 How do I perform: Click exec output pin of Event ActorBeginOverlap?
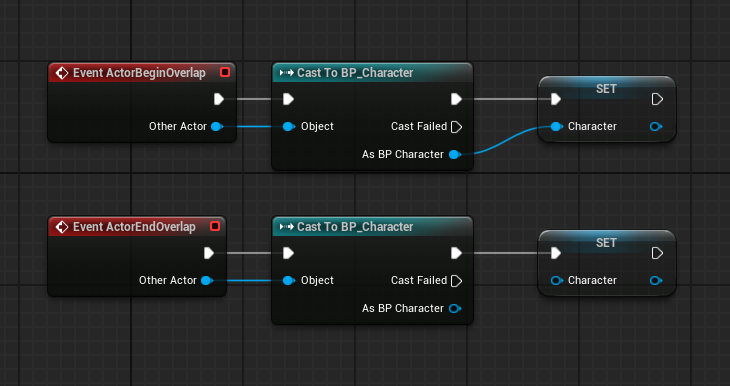point(219,99)
